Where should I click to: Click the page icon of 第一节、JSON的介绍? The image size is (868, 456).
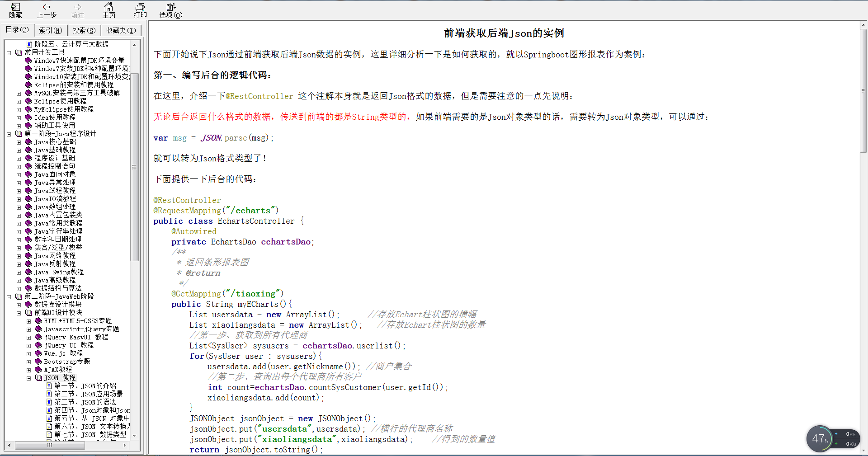click(49, 385)
